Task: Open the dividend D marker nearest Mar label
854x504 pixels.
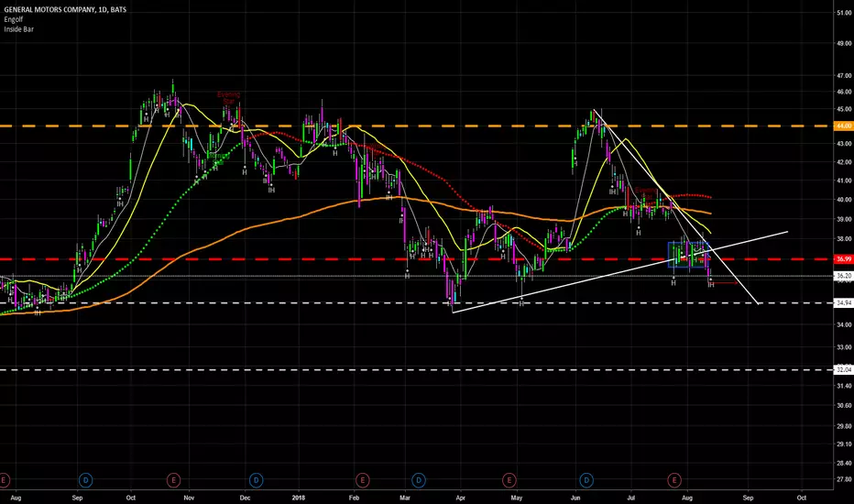Action: pos(418,480)
